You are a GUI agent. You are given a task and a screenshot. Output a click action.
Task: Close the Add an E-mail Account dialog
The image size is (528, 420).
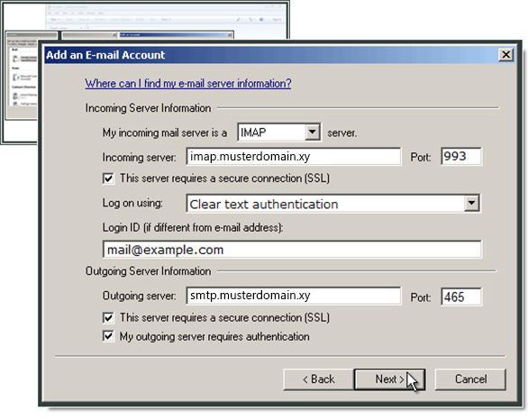505,55
